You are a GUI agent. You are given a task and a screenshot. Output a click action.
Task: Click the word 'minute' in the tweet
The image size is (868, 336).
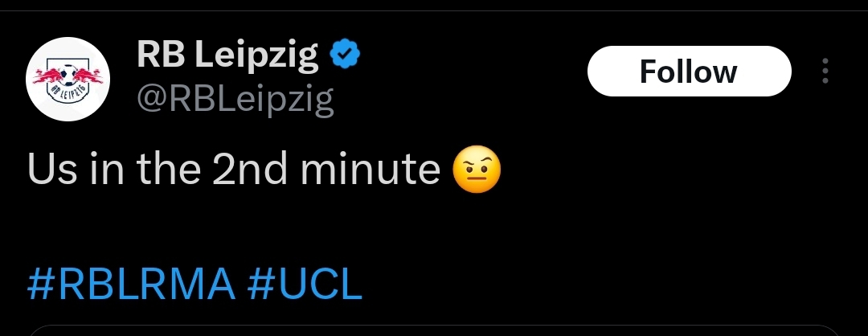(x=370, y=169)
